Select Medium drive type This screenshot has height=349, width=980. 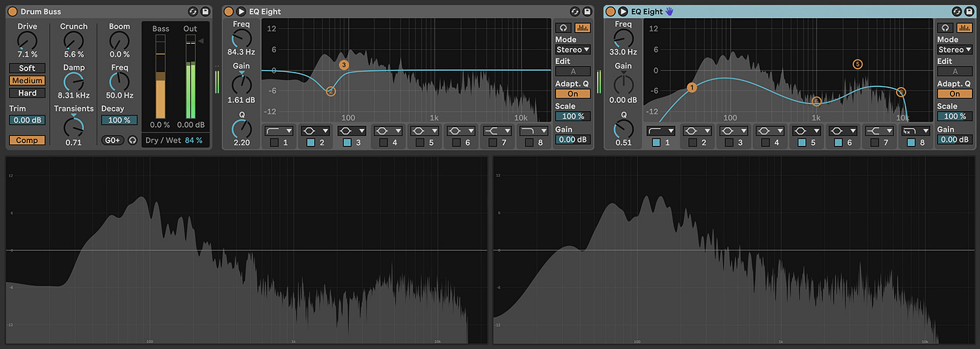coord(28,81)
